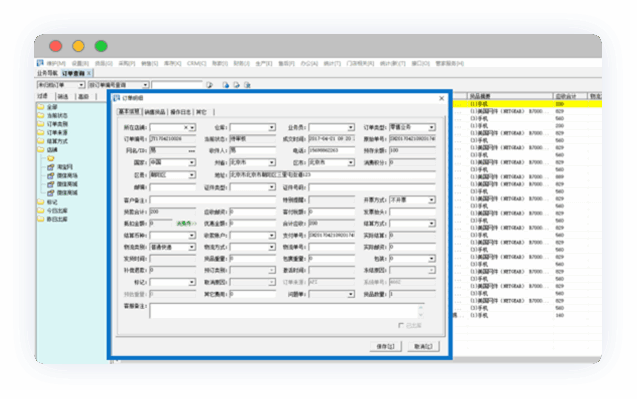Image resolution: width=637 pixels, height=399 pixels.
Task: Open the 设置 menu
Action: pos(80,63)
